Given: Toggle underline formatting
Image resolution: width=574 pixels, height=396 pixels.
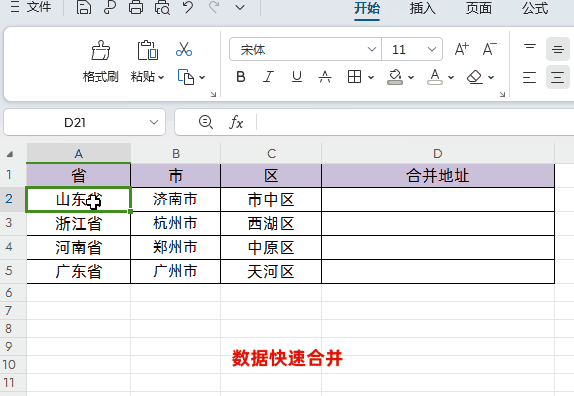Looking at the screenshot, I should [x=297, y=77].
